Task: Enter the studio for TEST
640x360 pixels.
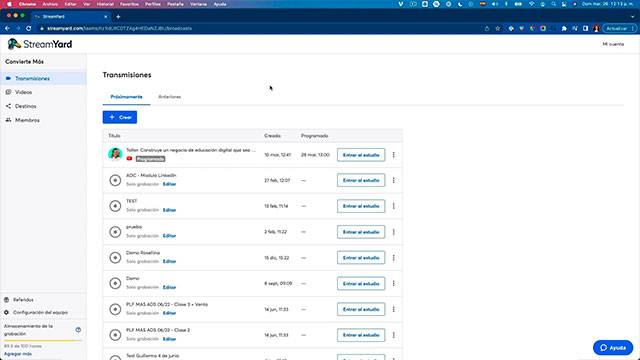Action: [x=361, y=206]
